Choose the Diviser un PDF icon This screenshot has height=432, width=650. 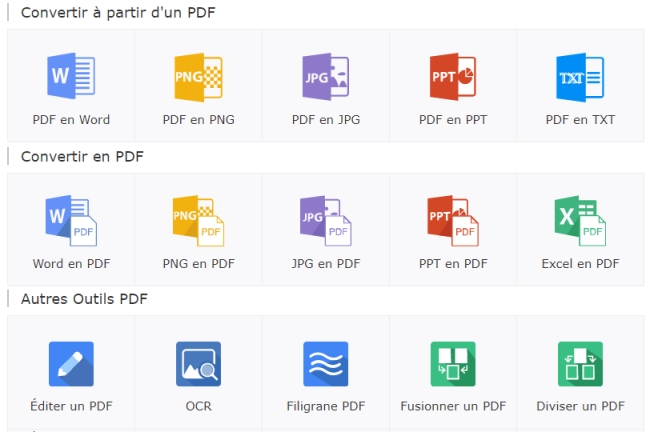tap(580, 364)
